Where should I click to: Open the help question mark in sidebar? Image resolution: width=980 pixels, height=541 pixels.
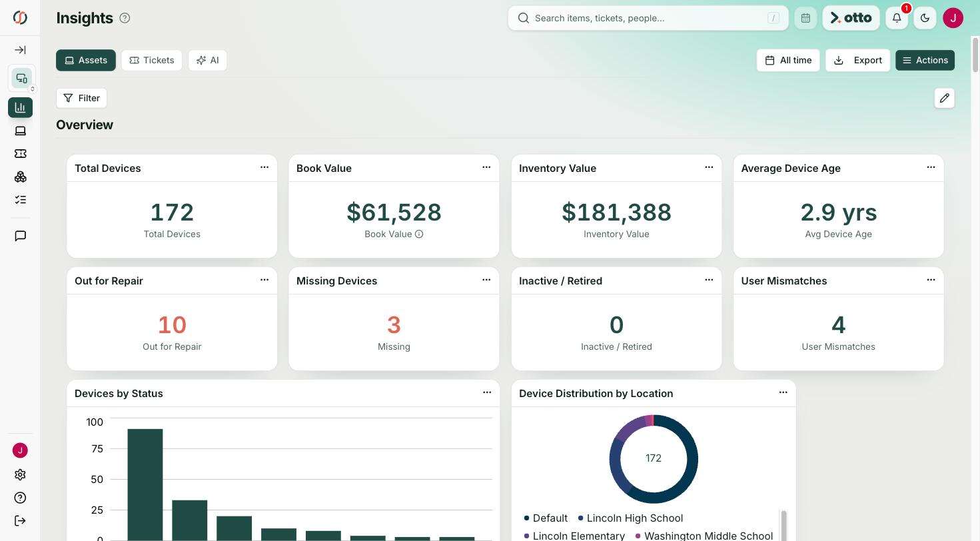(x=20, y=498)
